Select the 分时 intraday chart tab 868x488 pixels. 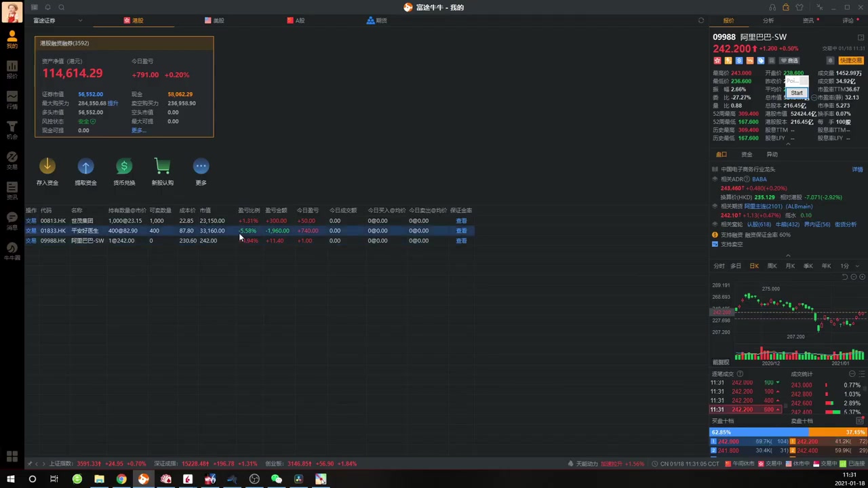coord(719,266)
